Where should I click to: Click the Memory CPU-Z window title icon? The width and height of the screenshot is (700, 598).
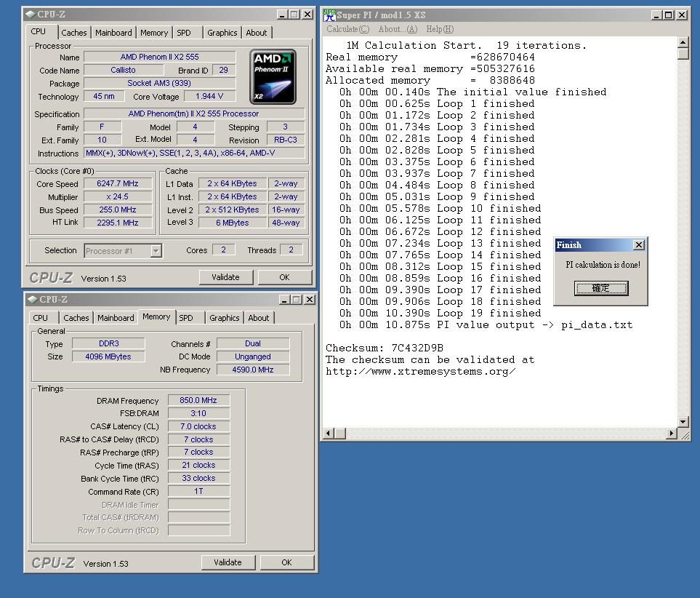(33, 300)
